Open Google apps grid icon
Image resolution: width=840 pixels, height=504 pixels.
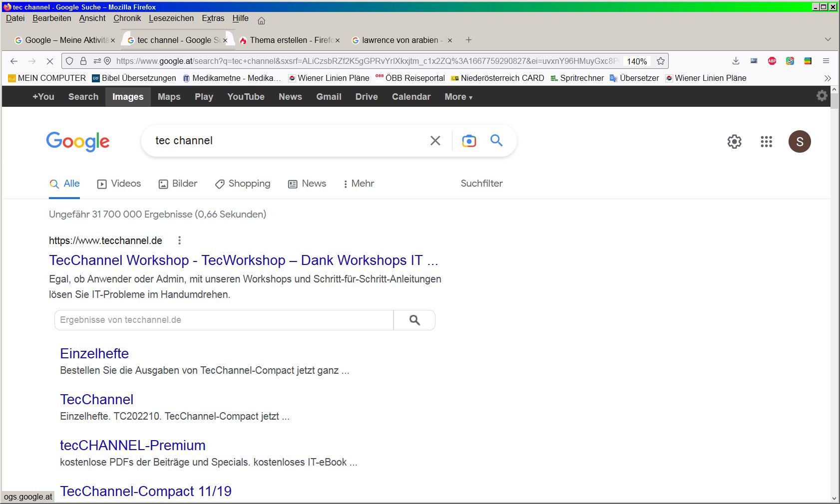pyautogui.click(x=766, y=142)
